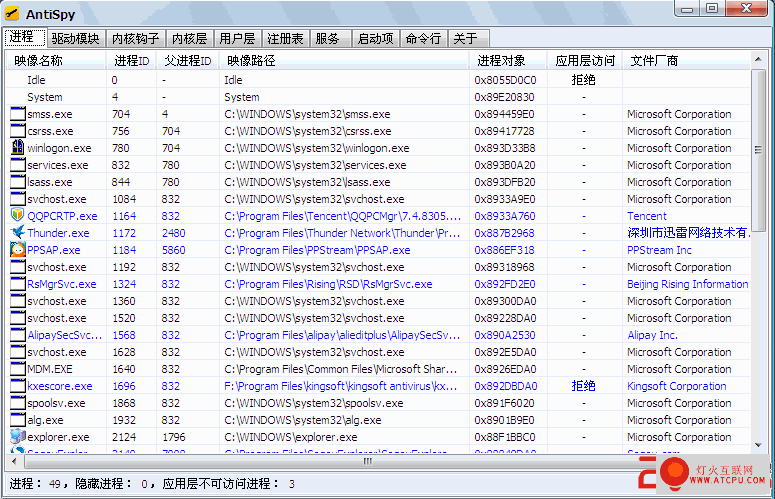
Task: Select the kxescore.exe process name
Action: 60,386
